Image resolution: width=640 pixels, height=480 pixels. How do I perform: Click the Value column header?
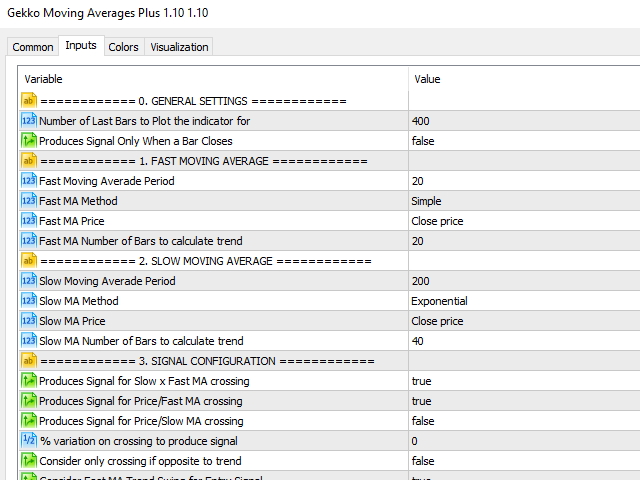(x=427, y=79)
